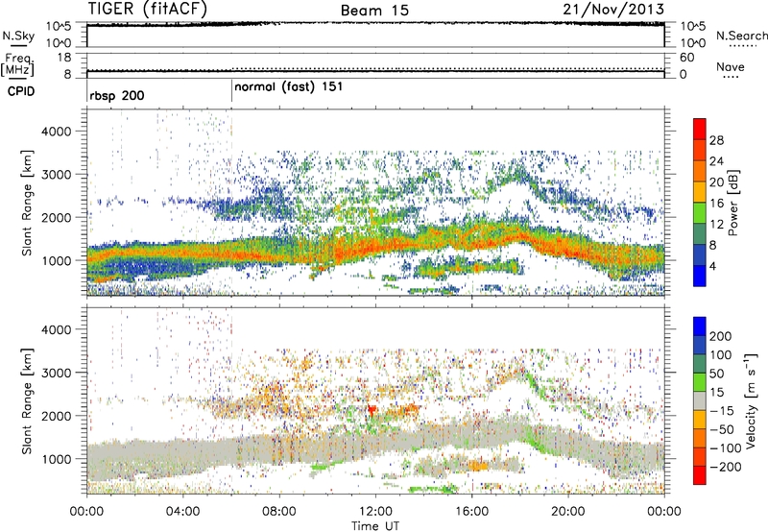Click the normal (fast) 151 text

pos(289,87)
